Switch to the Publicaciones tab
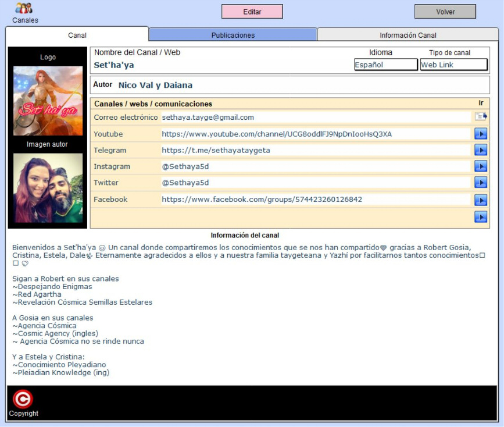This screenshot has height=427, width=504. (233, 35)
